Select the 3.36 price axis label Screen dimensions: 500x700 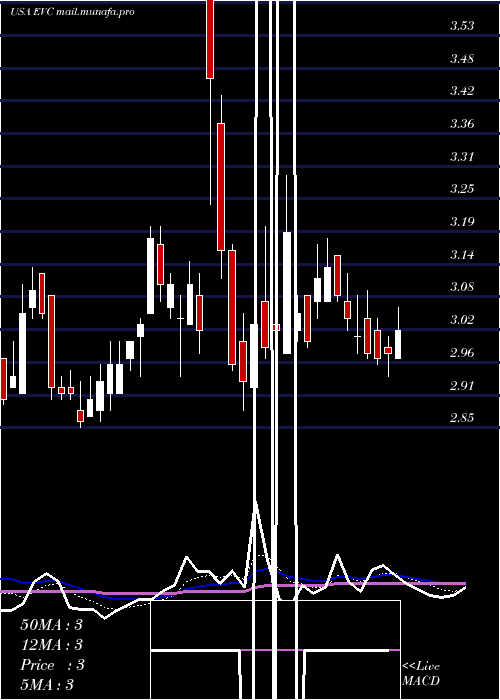coord(462,124)
